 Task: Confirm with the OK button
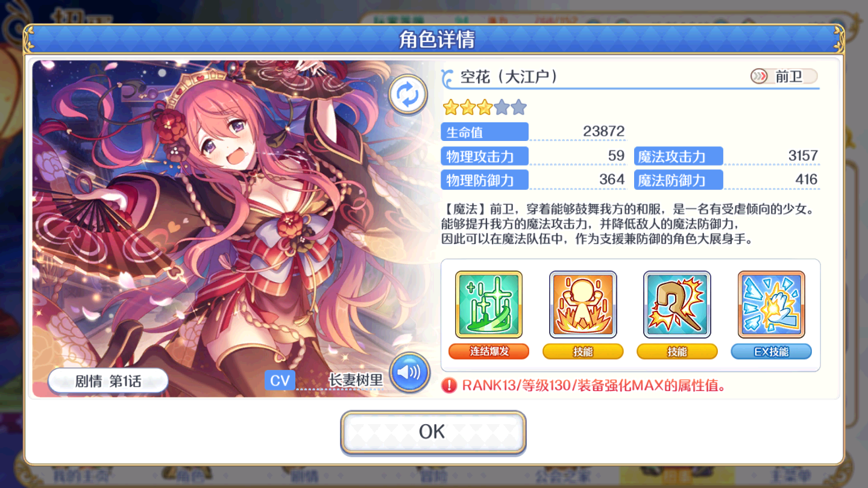pyautogui.click(x=433, y=431)
